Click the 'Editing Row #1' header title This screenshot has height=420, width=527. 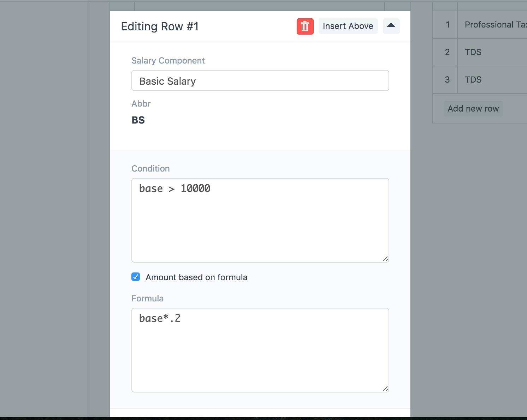coord(160,26)
